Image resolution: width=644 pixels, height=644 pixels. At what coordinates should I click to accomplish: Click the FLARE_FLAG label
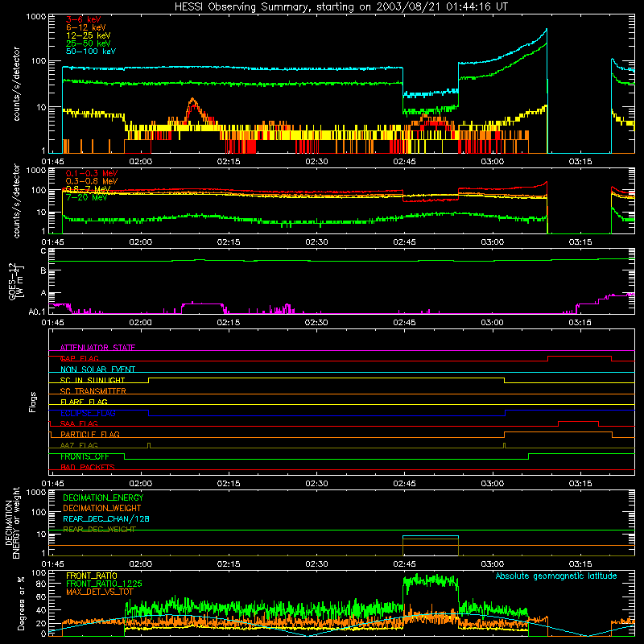pyautogui.click(x=84, y=402)
